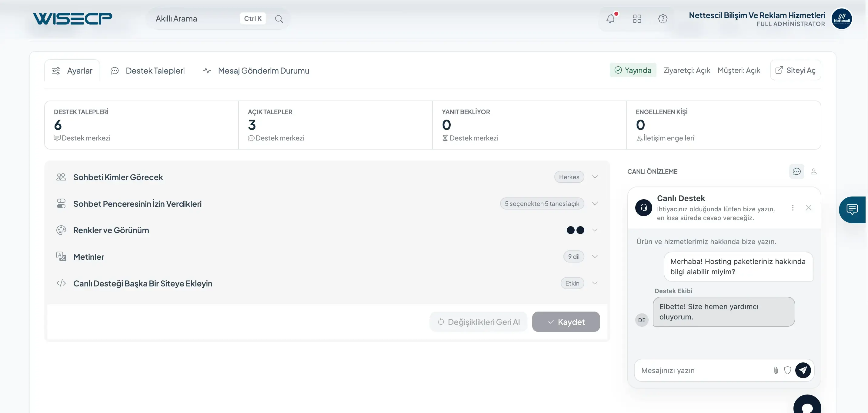Open the floating chat tab on right edge
This screenshot has width=868, height=413.
852,210
